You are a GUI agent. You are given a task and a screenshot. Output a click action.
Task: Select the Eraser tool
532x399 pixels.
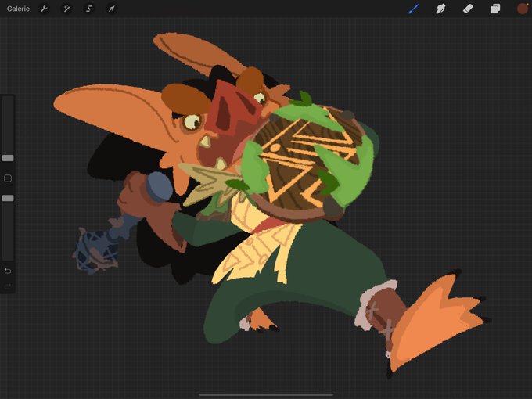(468, 9)
